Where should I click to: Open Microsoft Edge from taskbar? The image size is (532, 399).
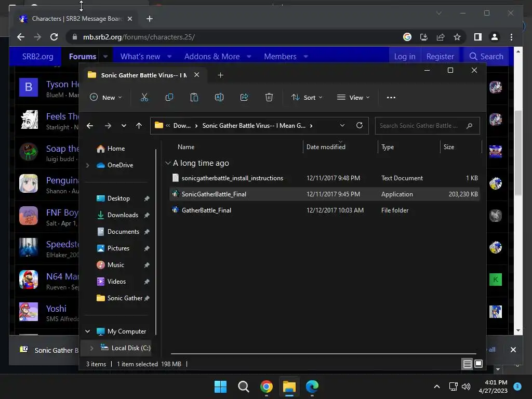[312, 387]
